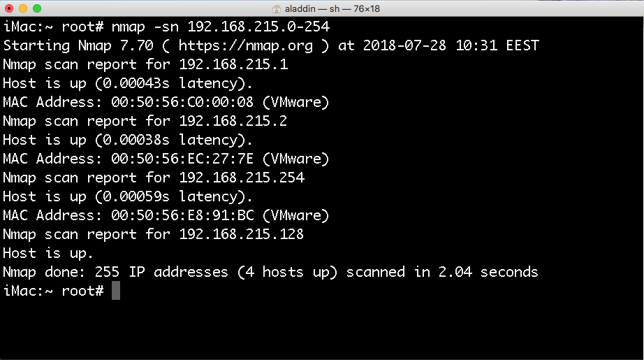Click the green zoom window button
This screenshot has width=644, height=360.
click(x=37, y=8)
